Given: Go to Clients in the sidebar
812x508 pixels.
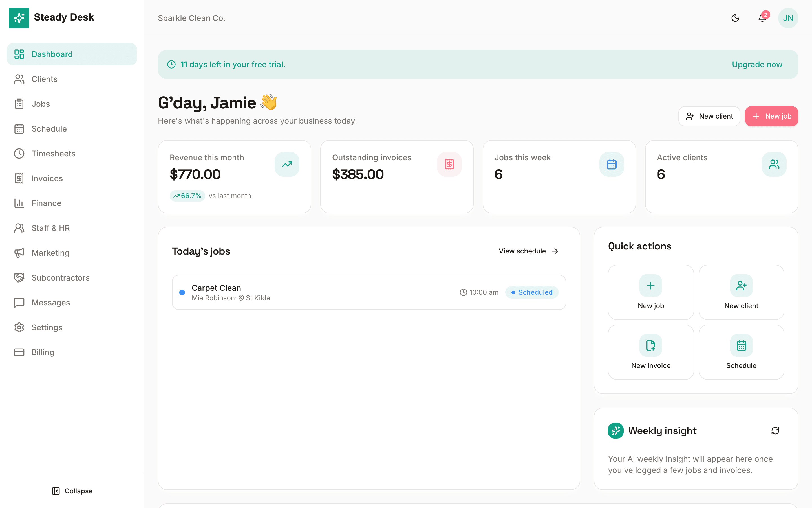Looking at the screenshot, I should [x=72, y=79].
